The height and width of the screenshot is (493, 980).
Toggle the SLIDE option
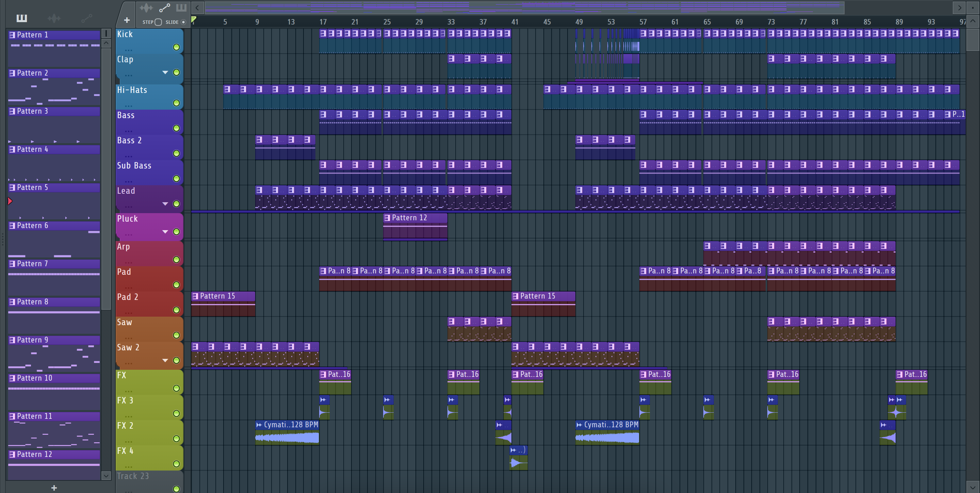(183, 22)
